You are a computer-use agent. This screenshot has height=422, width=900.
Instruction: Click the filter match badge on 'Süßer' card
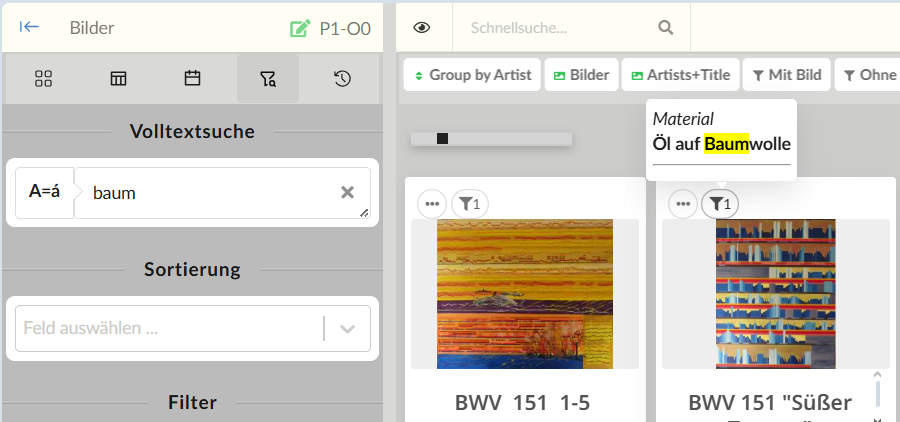click(x=718, y=204)
